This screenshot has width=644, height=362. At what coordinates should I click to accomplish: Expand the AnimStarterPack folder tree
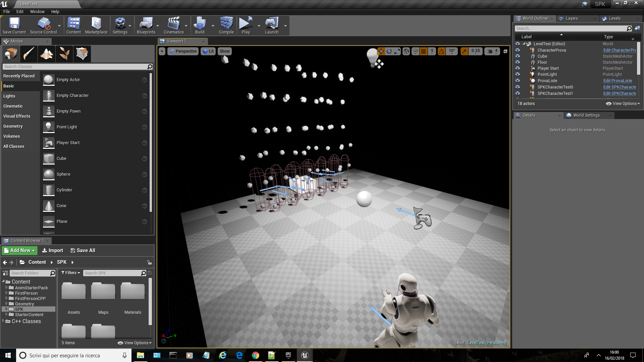[6, 288]
